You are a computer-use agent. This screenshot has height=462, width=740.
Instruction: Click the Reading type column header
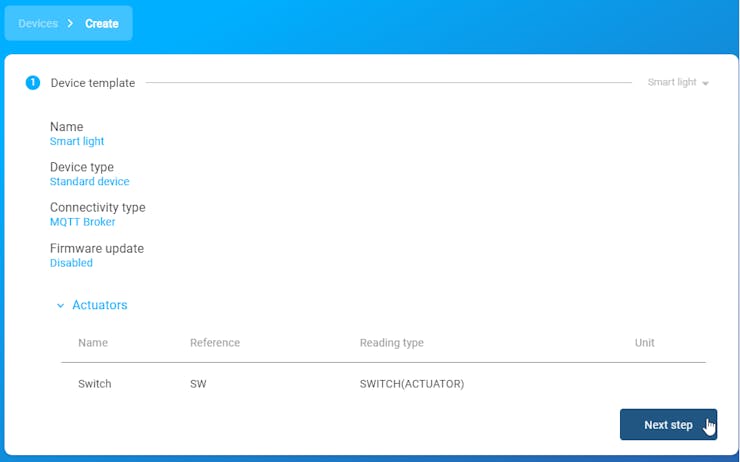click(x=391, y=343)
